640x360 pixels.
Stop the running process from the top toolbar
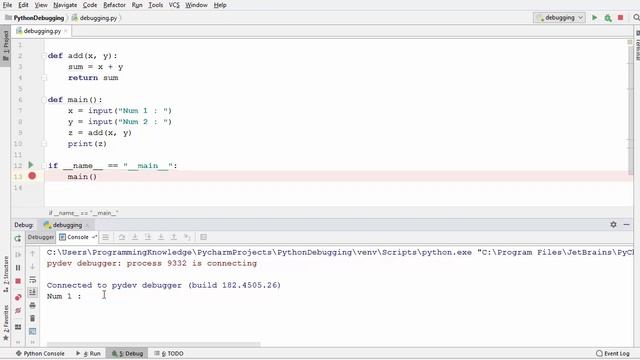coord(620,18)
